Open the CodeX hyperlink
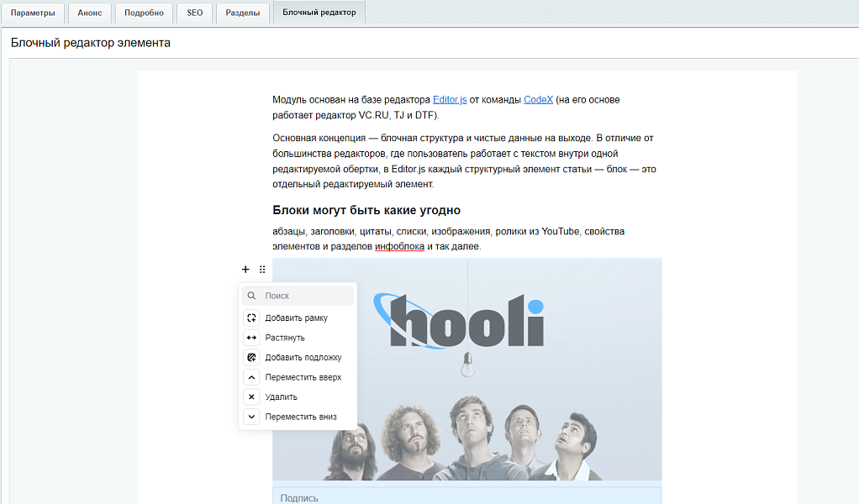 (538, 99)
